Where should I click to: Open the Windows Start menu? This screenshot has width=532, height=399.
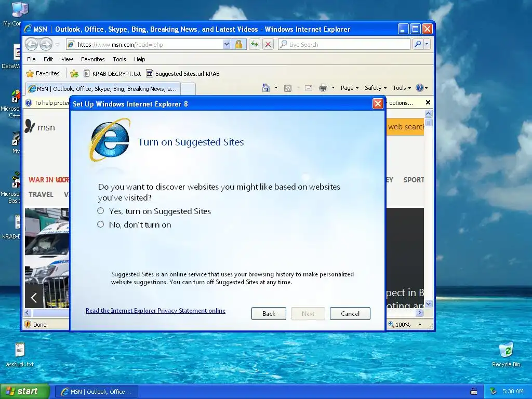(25, 392)
